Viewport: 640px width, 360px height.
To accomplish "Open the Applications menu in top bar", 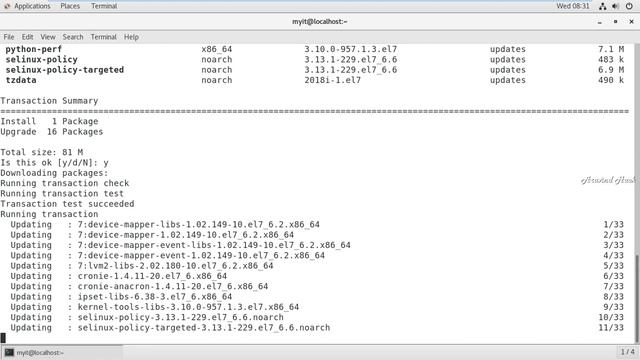I will pos(32,6).
